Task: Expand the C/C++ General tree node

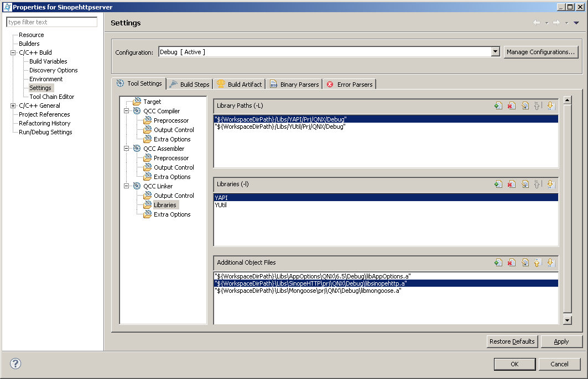Action: (13, 106)
